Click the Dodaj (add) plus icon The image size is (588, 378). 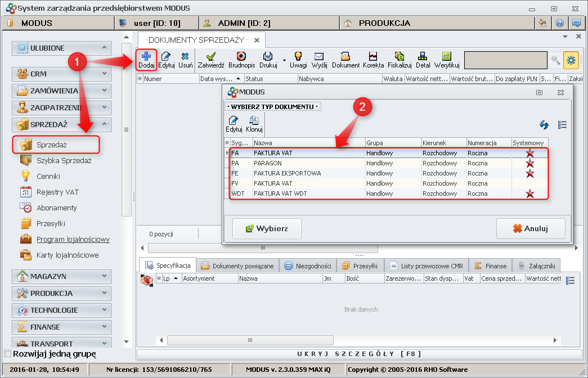(x=146, y=56)
